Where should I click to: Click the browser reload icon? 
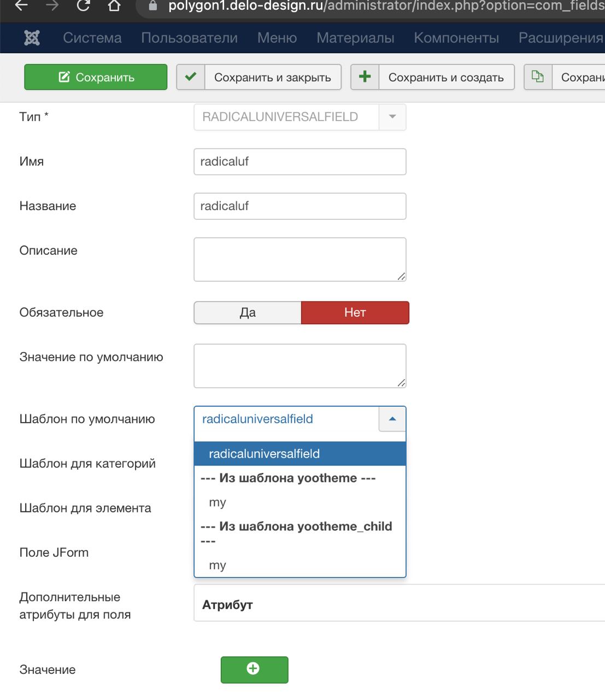coord(84,6)
